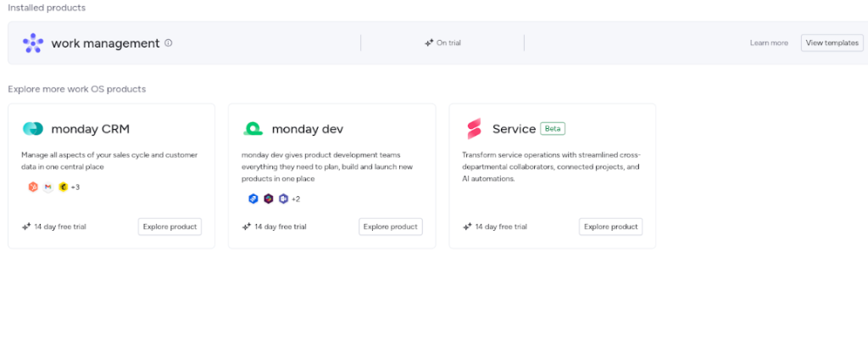Screen dimensions: 868x347
Task: Click the Installed products heading
Action: 47,8
